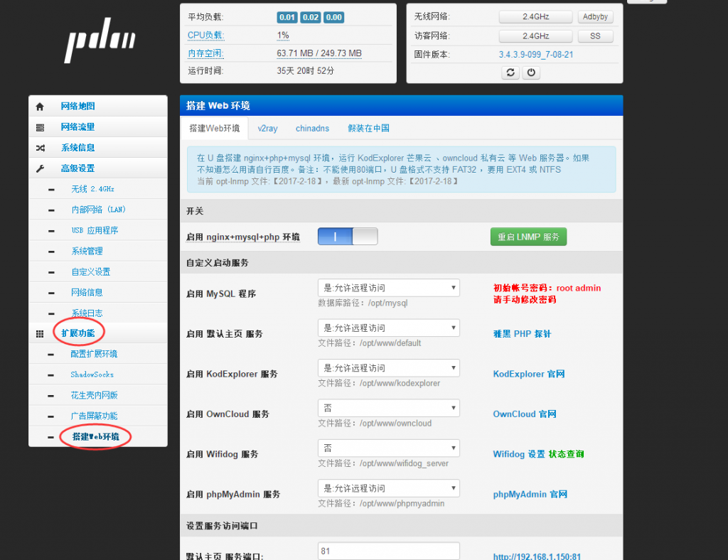Select the 系统信息 arrows icon
Viewport: 728px width, 560px height.
coord(40,148)
